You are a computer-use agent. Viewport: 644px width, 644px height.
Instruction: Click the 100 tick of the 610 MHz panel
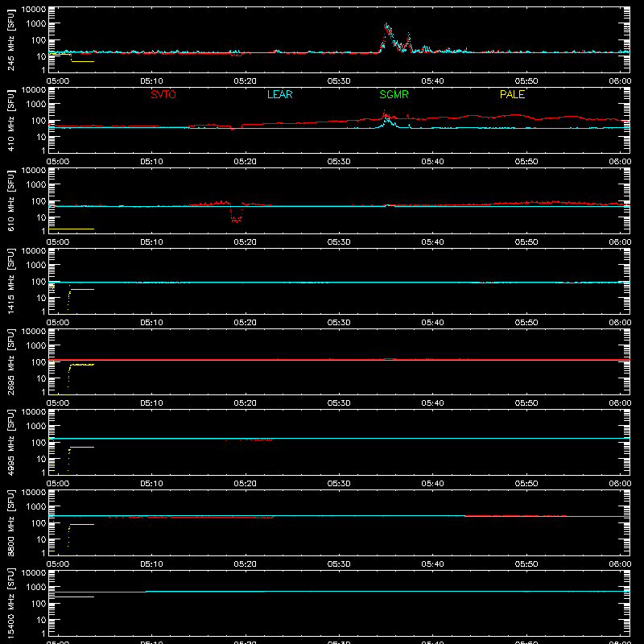[x=39, y=201]
